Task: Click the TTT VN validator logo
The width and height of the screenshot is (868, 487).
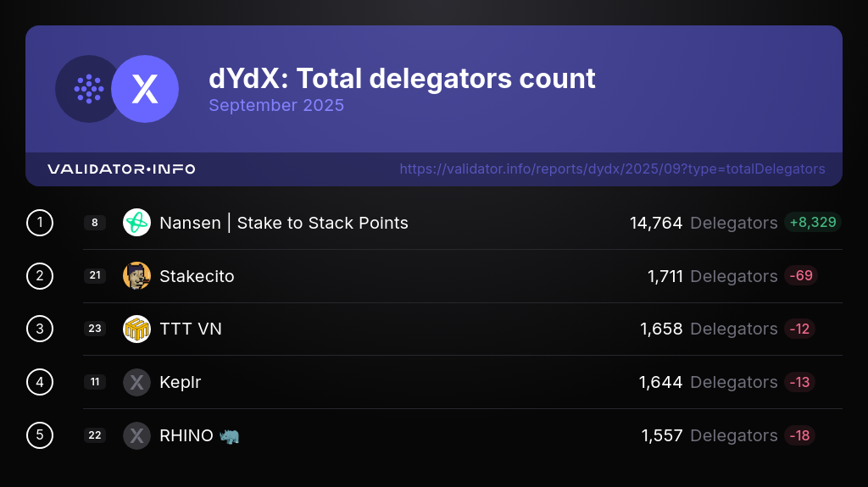Action: [136, 329]
